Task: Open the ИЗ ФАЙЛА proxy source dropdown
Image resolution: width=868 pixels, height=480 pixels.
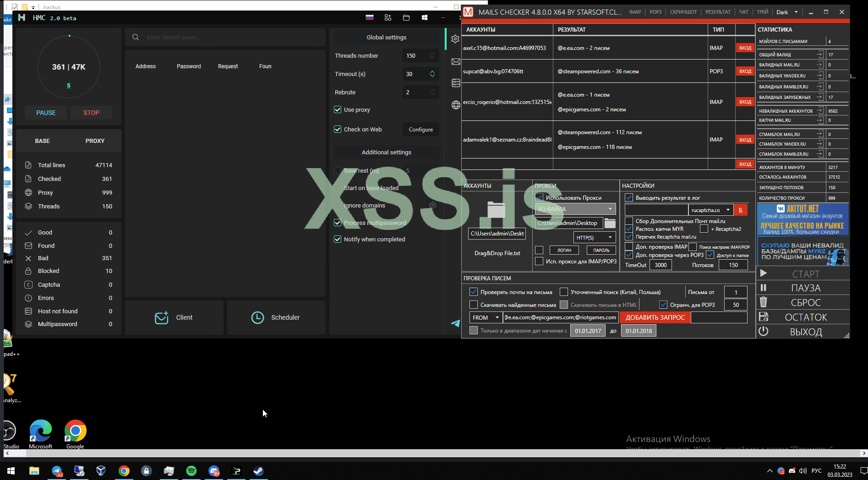Action: click(x=576, y=209)
